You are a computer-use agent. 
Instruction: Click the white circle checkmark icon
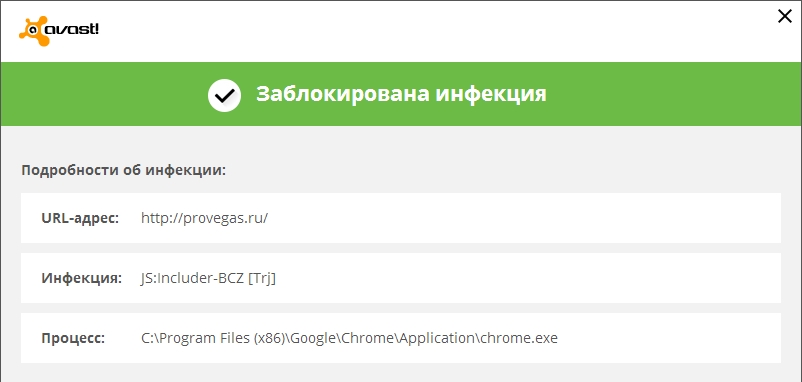tap(224, 95)
